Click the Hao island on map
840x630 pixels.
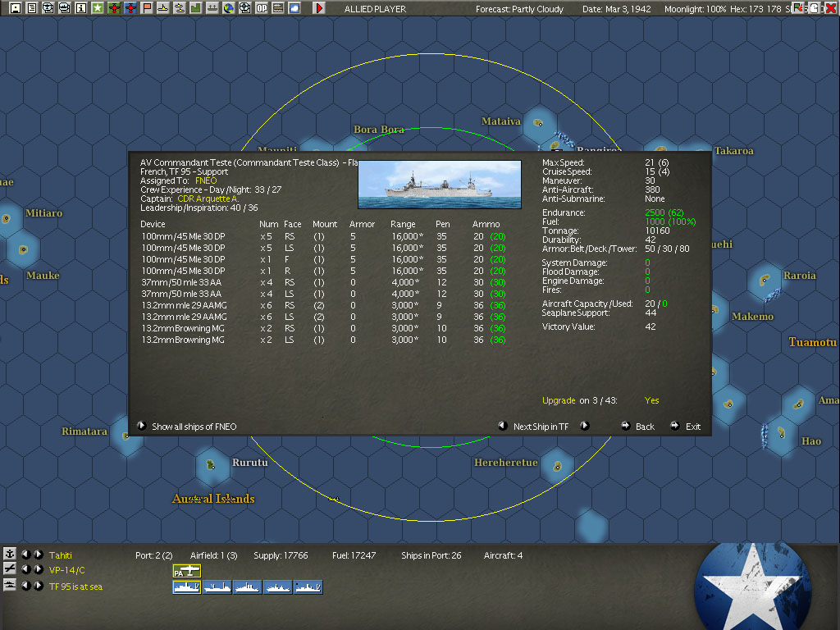[x=781, y=432]
